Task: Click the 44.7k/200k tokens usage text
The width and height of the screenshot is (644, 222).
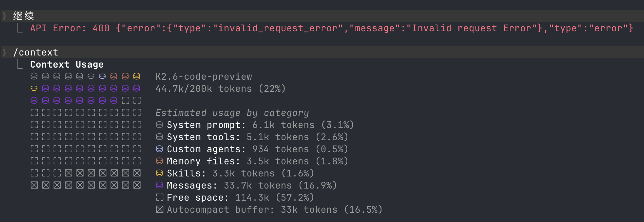Action: pos(220,89)
